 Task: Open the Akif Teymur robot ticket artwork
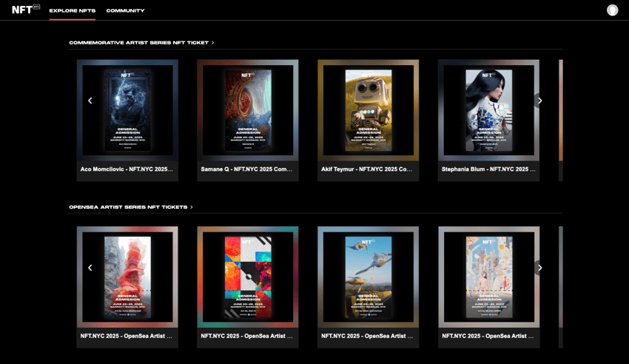[369, 110]
